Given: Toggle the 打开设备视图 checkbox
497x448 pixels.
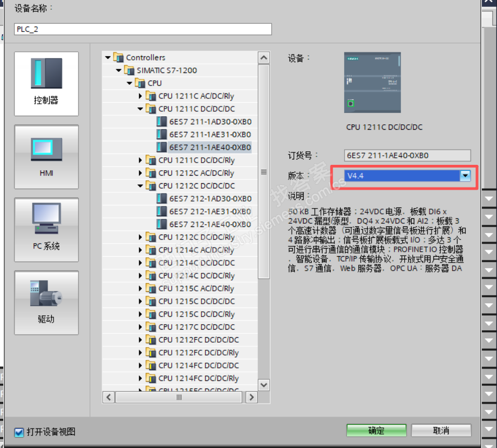Looking at the screenshot, I should [x=19, y=432].
